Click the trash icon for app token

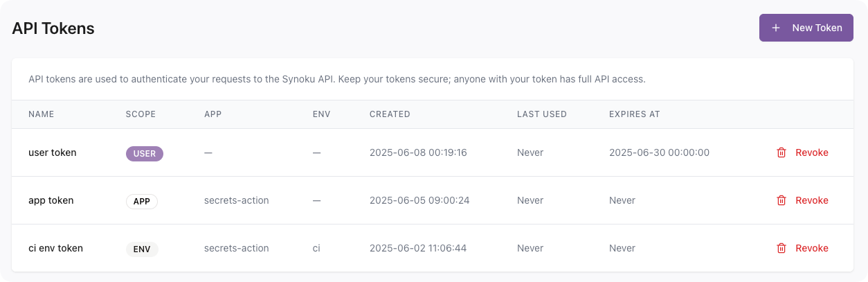point(781,200)
